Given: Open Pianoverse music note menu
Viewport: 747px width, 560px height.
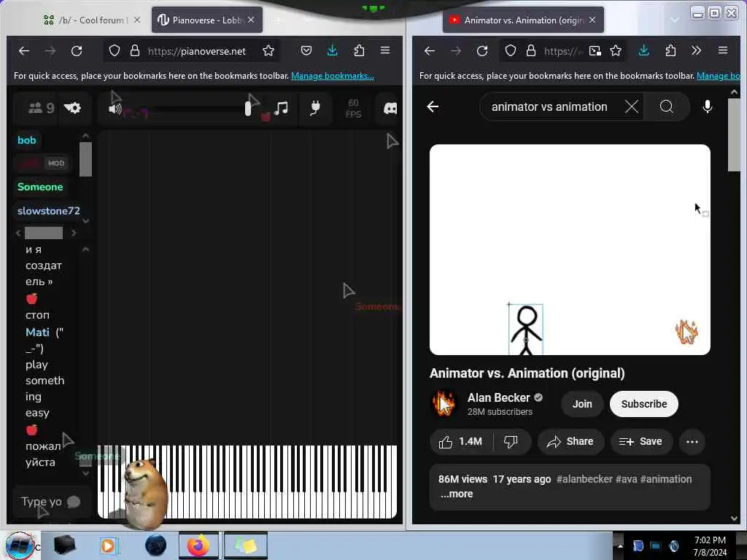Looking at the screenshot, I should pos(281,108).
